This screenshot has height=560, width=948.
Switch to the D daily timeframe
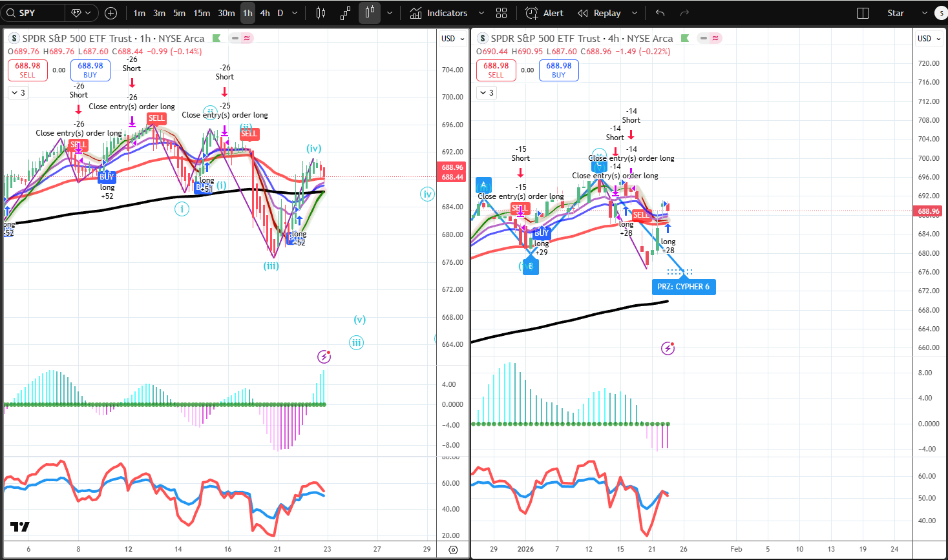[x=280, y=13]
